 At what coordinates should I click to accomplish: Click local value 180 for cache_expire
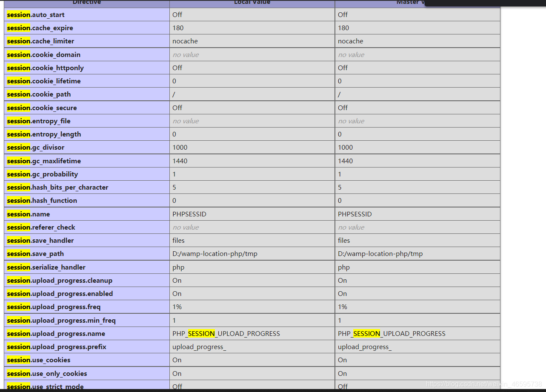[x=178, y=28]
